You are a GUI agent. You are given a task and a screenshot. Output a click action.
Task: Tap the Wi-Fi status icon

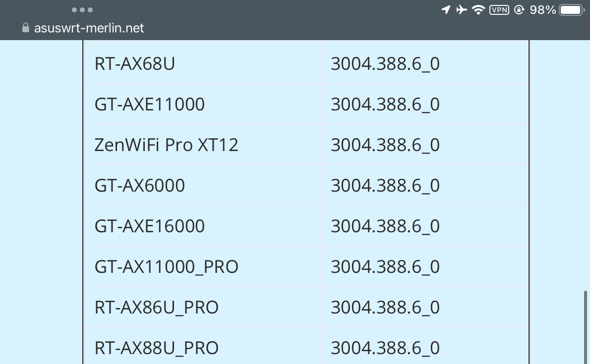click(478, 10)
